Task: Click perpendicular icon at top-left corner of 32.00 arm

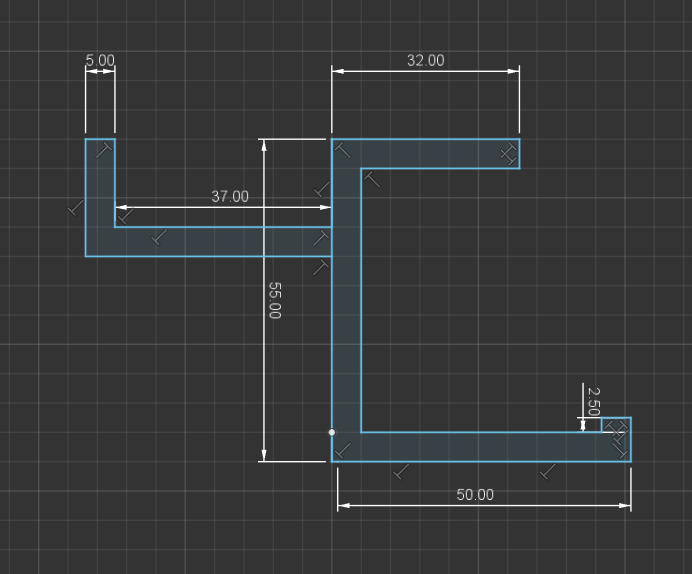Action: tap(342, 150)
